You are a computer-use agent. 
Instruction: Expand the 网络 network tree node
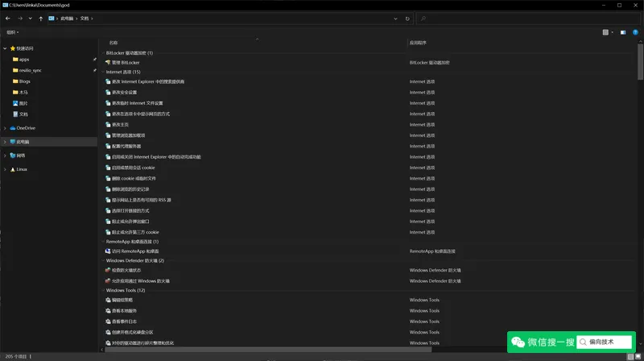(x=5, y=156)
